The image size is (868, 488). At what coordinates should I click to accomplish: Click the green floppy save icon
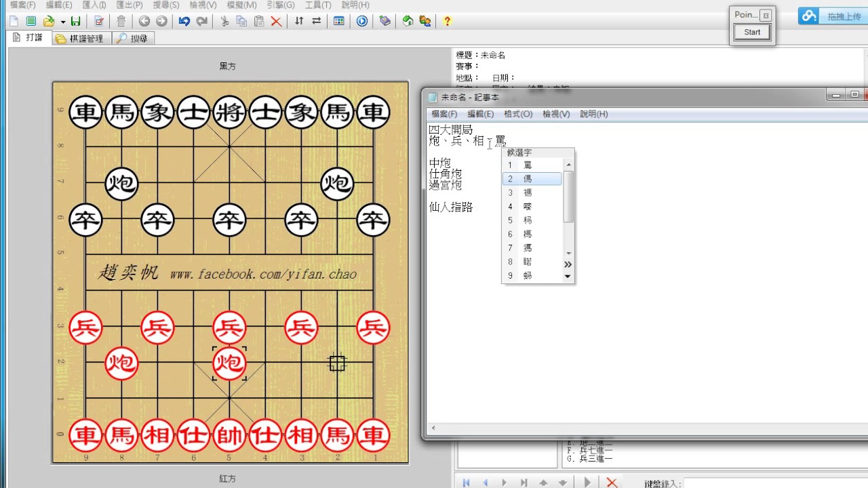(x=76, y=21)
